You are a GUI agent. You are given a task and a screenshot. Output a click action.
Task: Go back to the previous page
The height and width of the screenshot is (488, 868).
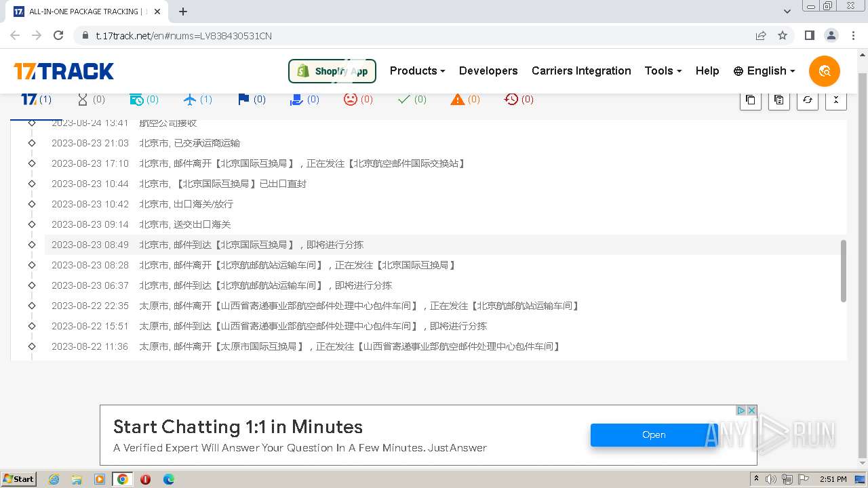point(15,36)
